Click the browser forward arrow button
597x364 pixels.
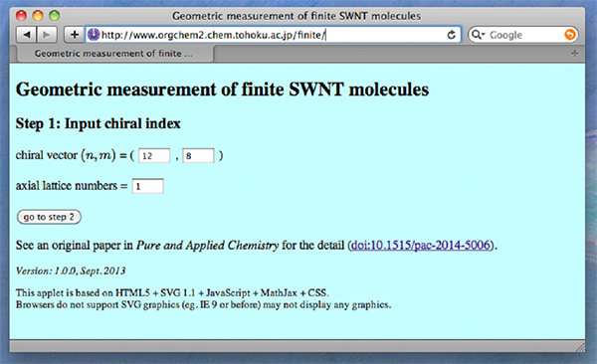(x=47, y=35)
